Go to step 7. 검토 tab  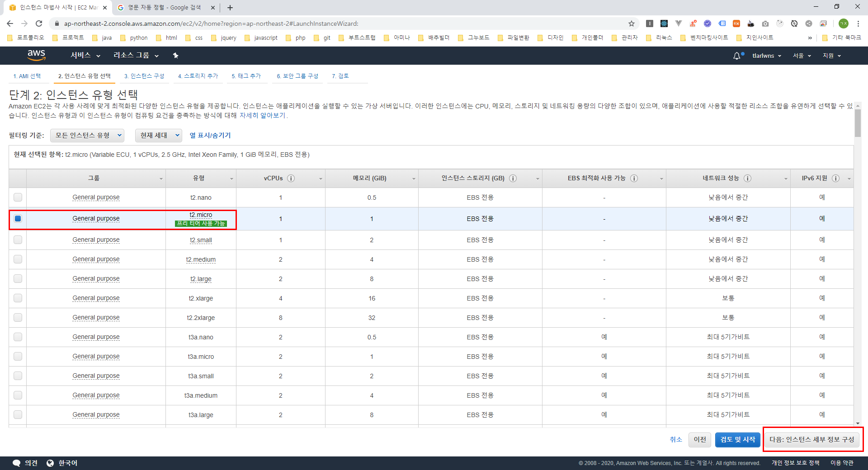(x=340, y=76)
